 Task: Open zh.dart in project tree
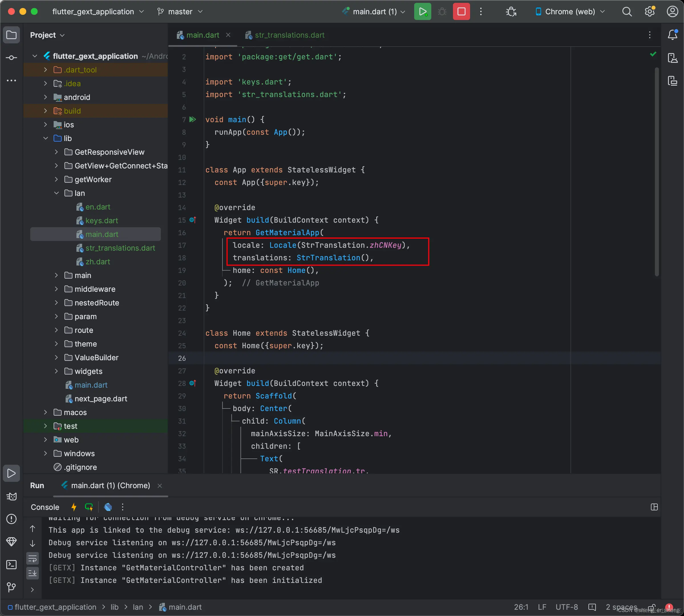tap(98, 262)
